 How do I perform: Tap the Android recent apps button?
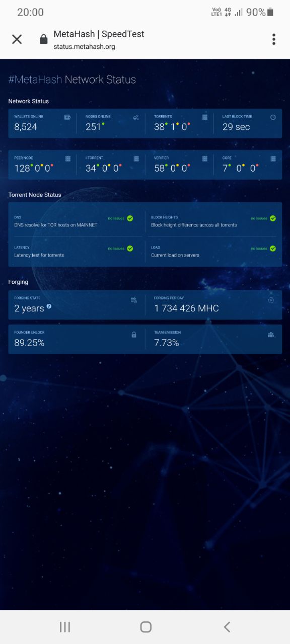(x=65, y=627)
